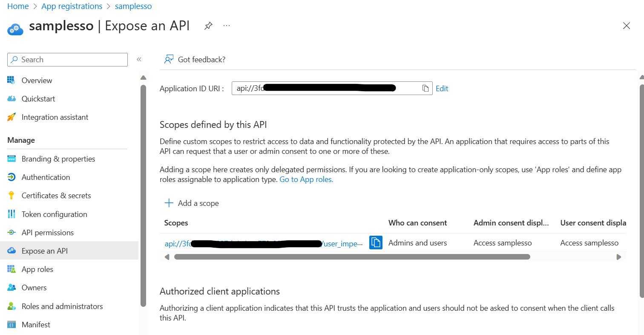Copy the user_impersonation scope URI
The width and height of the screenshot is (644, 335).
[375, 243]
